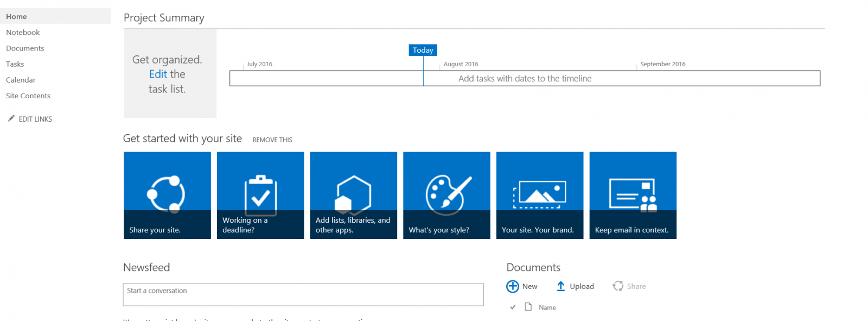Click the Share circular arrows icon in Documents
The width and height of the screenshot is (868, 321).
tap(618, 286)
